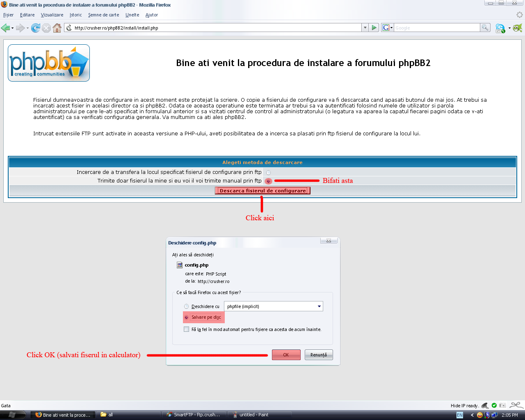Click the taskbar clock showing 2:05 PM

pos(510,415)
